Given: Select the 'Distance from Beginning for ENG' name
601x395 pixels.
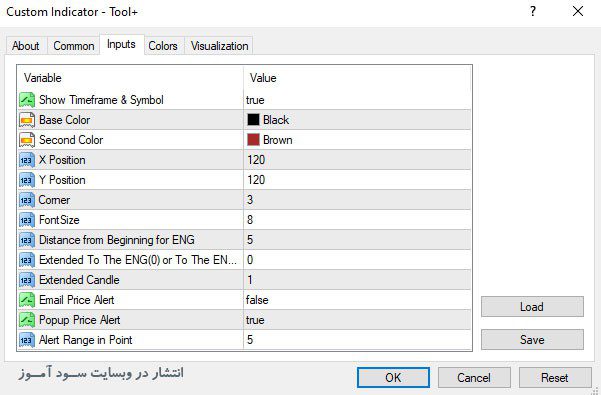Looking at the screenshot, I should (117, 240).
